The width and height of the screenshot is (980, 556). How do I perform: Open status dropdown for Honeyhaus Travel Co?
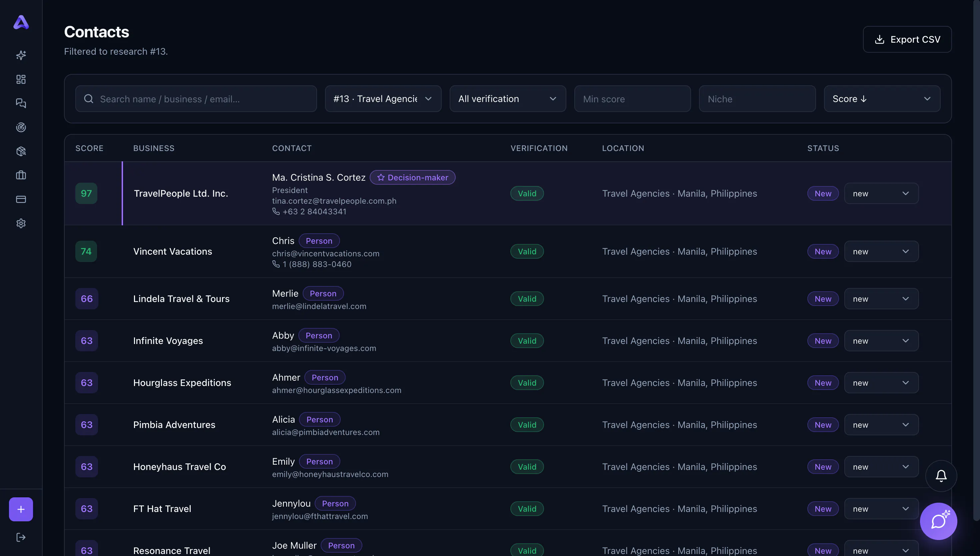882,467
